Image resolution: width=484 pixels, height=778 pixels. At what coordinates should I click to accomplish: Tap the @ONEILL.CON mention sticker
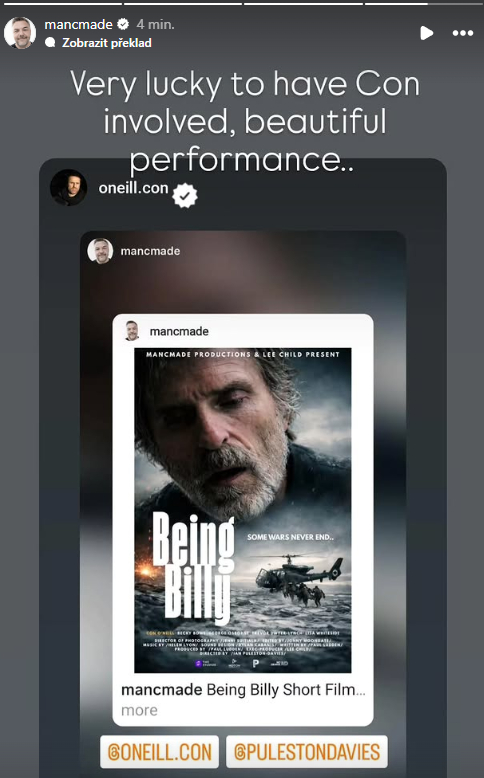159,752
